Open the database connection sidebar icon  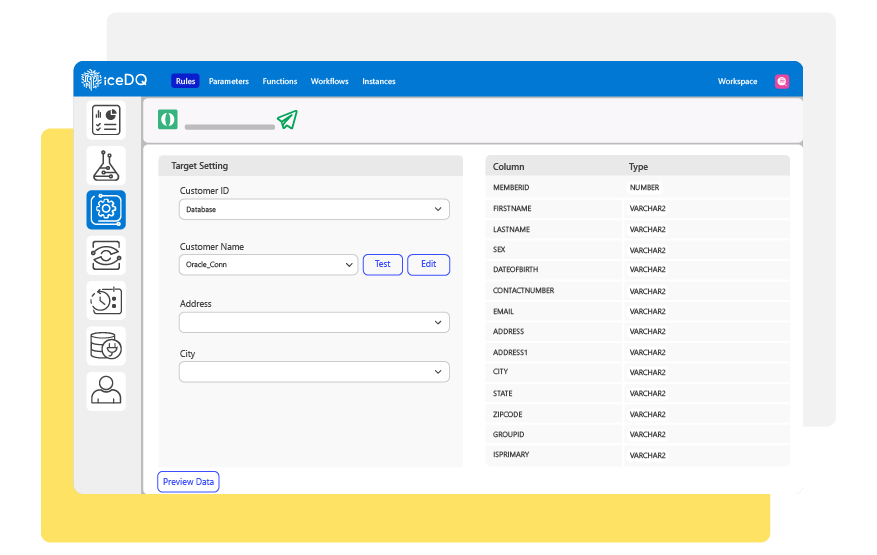pyautogui.click(x=106, y=346)
